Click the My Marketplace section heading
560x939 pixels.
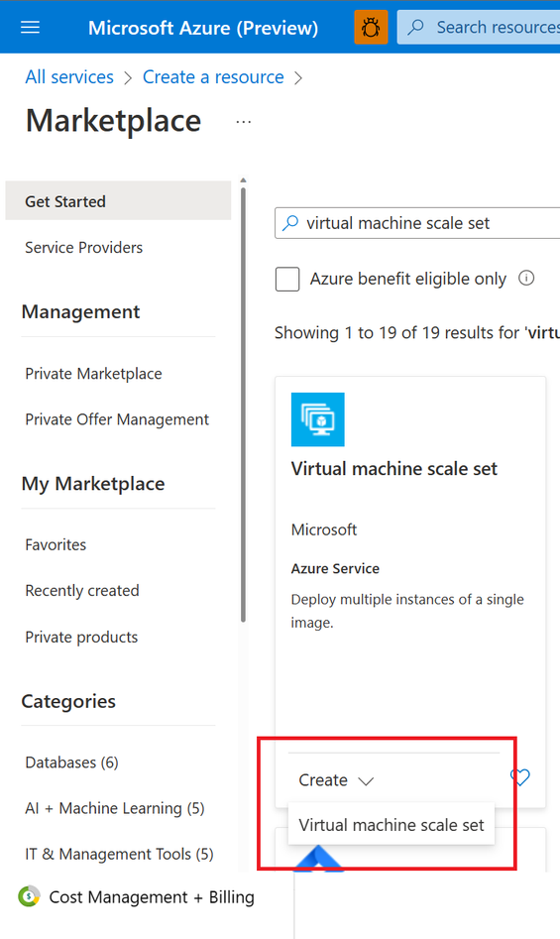click(93, 484)
